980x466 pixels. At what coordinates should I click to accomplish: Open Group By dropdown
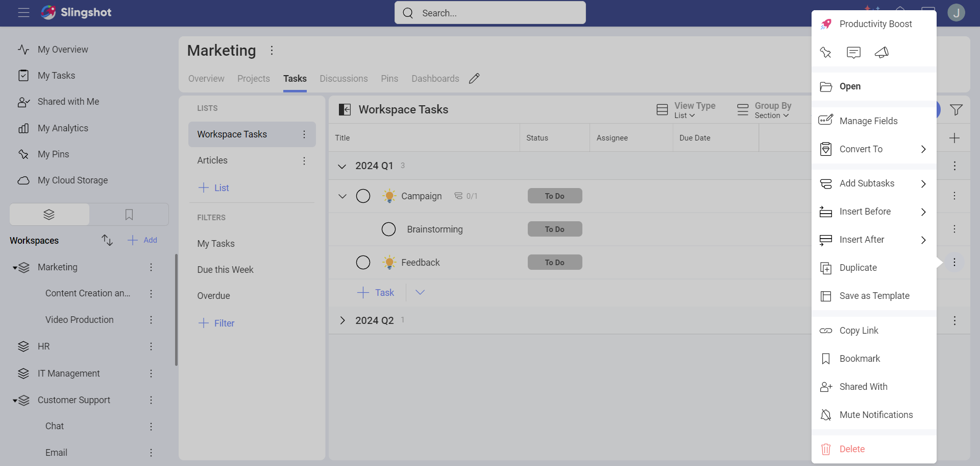pos(765,109)
